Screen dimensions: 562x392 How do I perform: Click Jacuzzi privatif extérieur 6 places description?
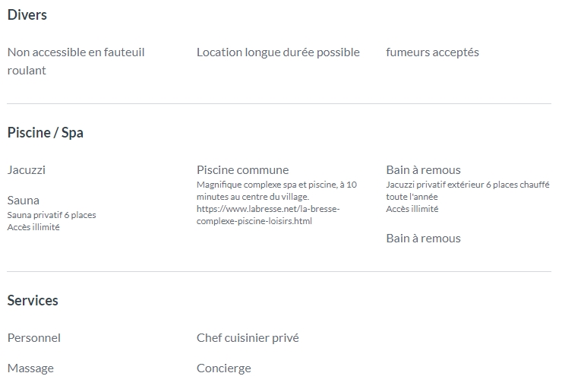pos(468,191)
